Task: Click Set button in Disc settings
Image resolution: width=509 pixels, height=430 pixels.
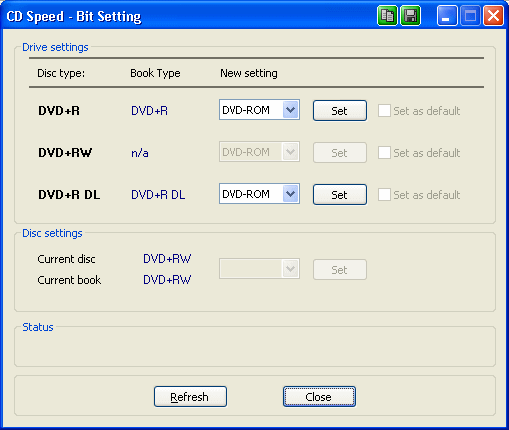Action: [x=340, y=270]
